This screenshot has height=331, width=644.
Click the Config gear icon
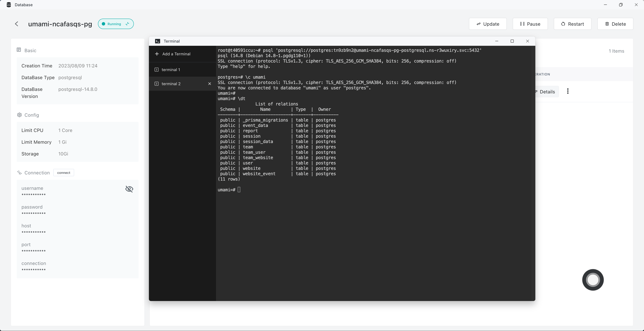(x=19, y=115)
